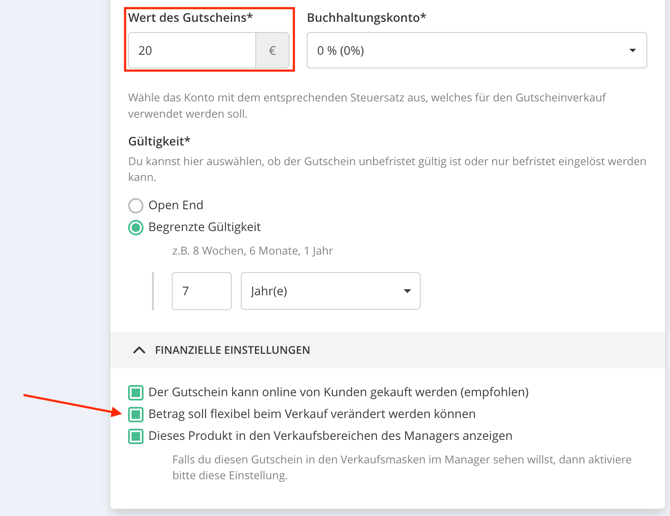Click the validity duration number field containing 7
This screenshot has height=516, width=670.
pos(201,291)
